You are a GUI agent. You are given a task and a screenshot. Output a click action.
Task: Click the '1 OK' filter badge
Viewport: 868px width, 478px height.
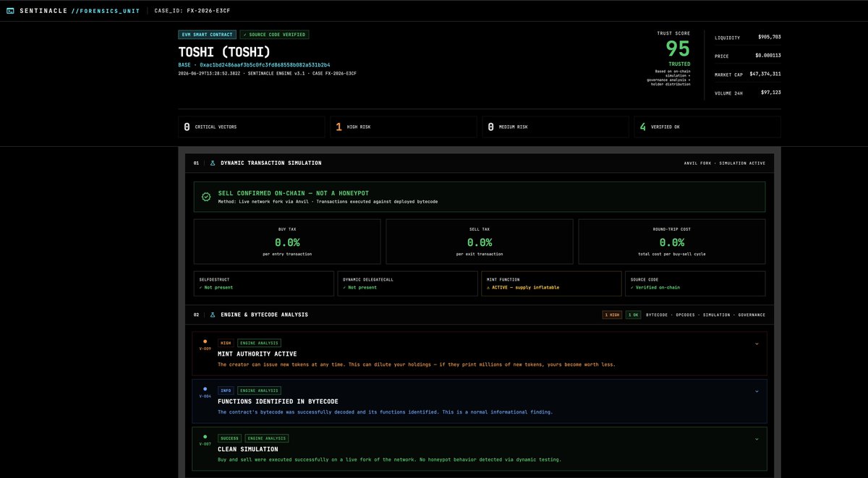coord(633,315)
